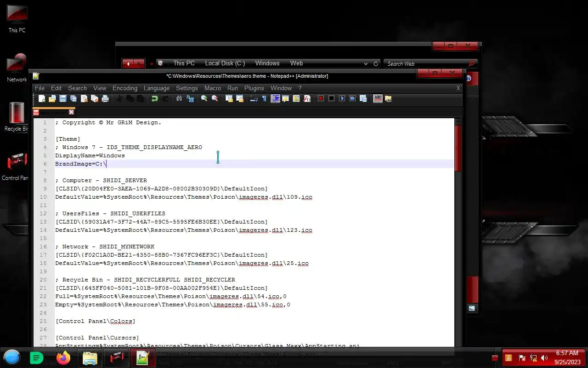
Task: Undo the last edit with green arrow
Action: click(x=155, y=98)
